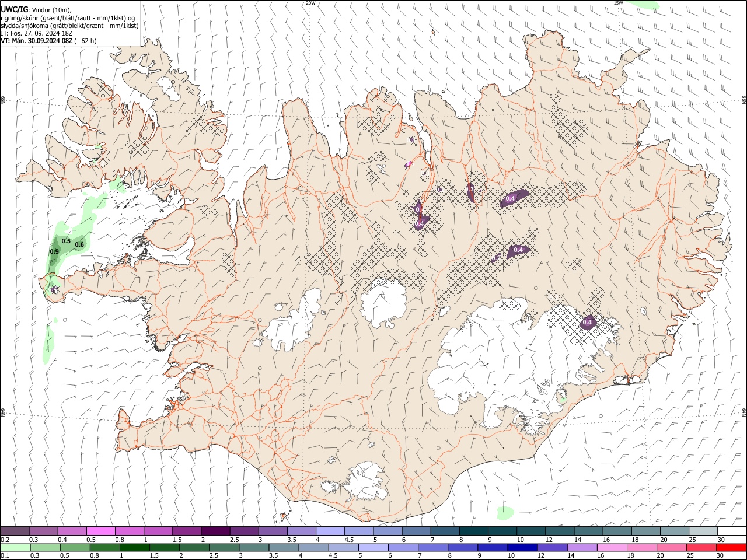747x560 pixels.
Task: Click the 0.6 rain value on the map
Action: 79,244
